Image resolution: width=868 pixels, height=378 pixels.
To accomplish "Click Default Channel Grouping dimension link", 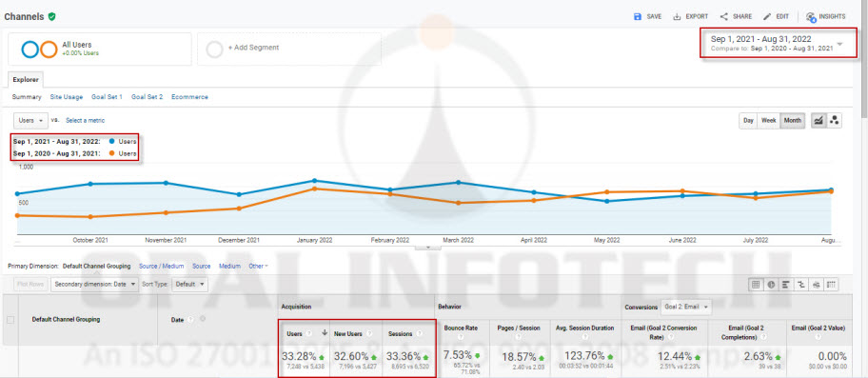I will pyautogui.click(x=97, y=267).
